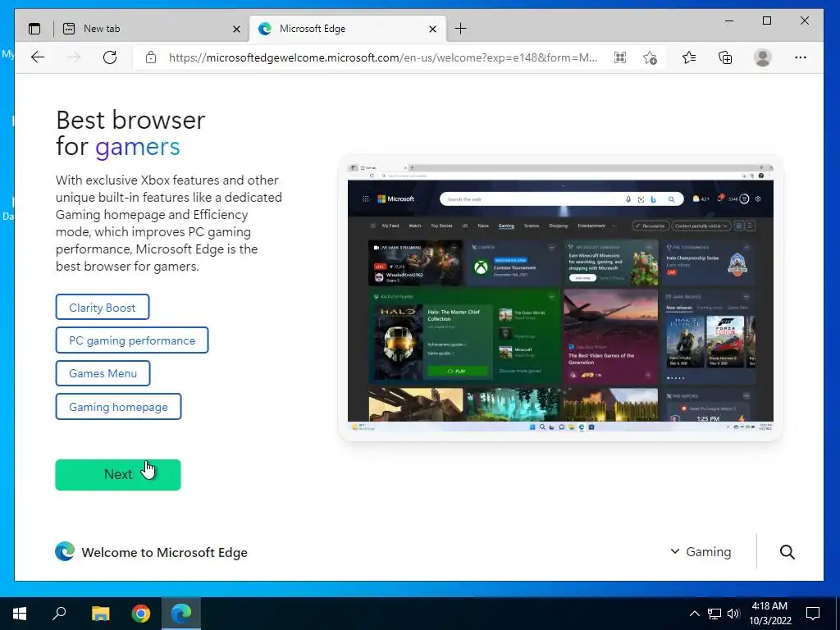Close the New tab tab

point(236,29)
